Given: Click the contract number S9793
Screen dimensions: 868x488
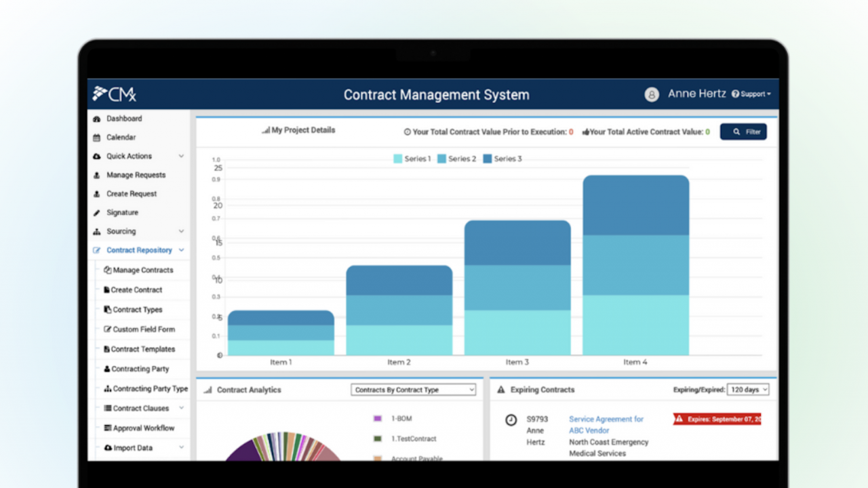Looking at the screenshot, I should click(x=537, y=420).
